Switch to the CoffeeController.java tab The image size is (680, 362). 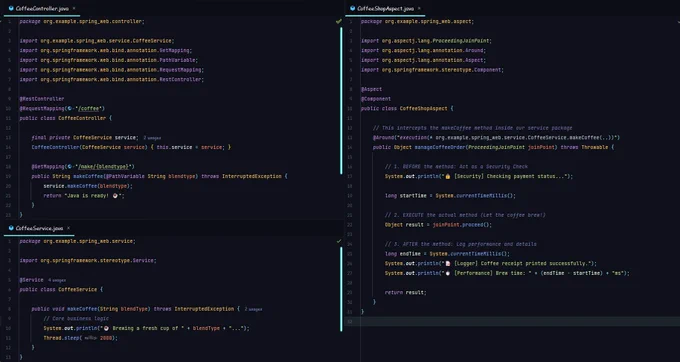[x=42, y=9]
